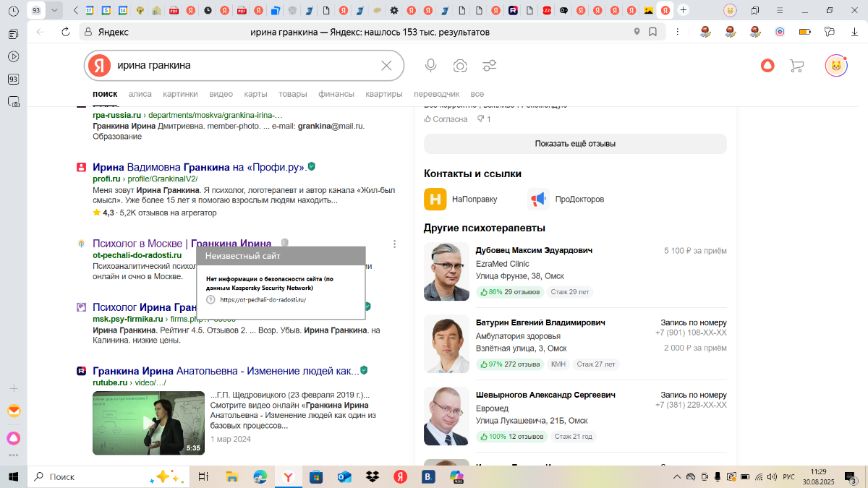Viewport: 868px width, 488px height.
Task: Open the shopping cart icon
Action: click(x=796, y=66)
